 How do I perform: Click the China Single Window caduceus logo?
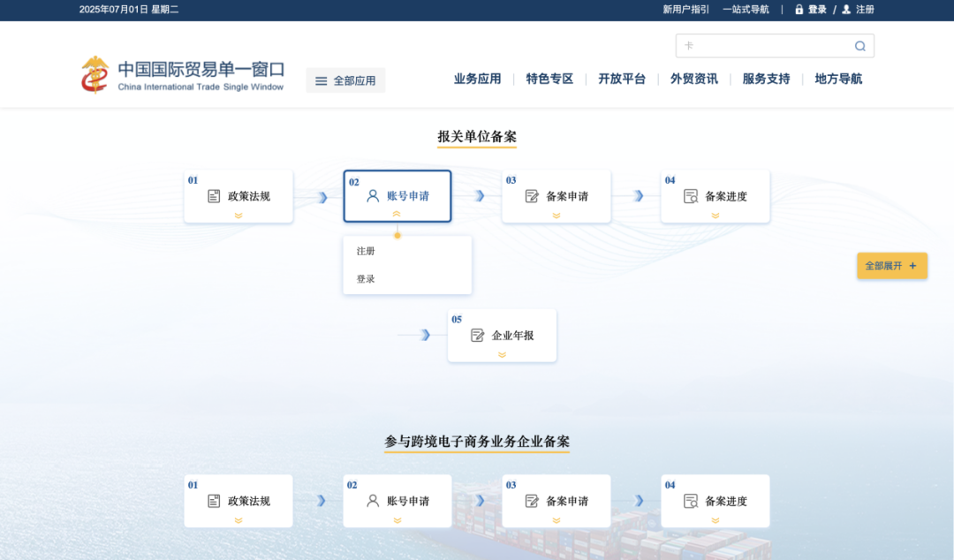(94, 73)
